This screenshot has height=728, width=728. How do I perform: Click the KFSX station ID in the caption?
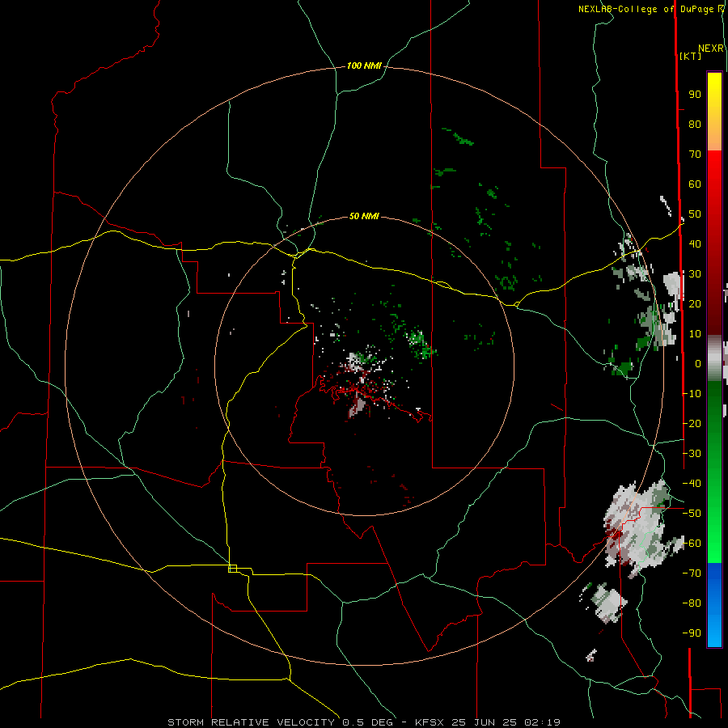click(430, 722)
